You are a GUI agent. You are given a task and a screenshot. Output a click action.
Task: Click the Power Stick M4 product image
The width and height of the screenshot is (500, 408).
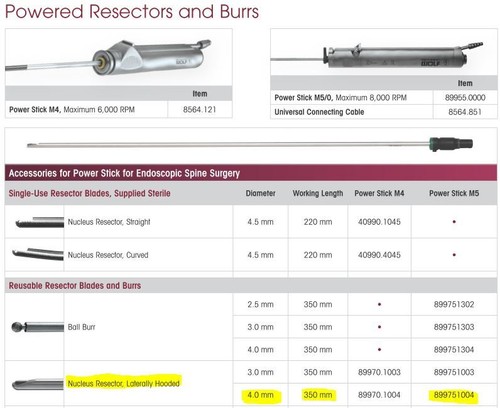point(108,58)
